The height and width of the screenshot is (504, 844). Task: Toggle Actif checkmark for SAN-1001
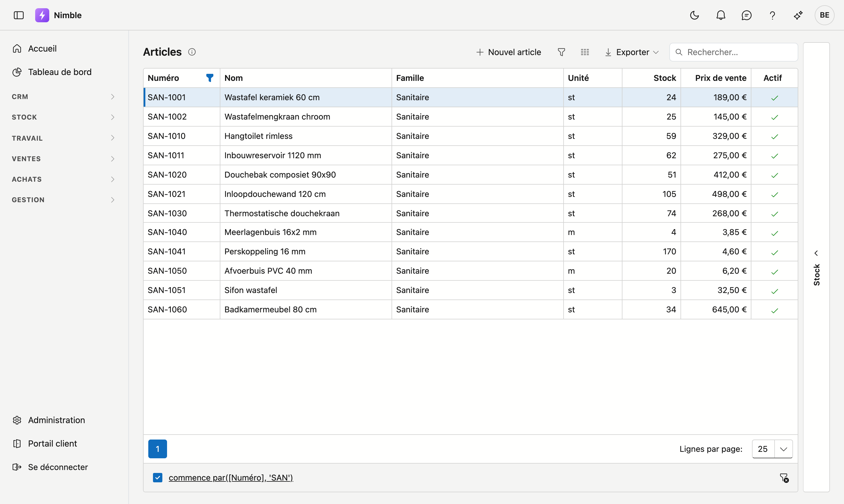click(774, 98)
